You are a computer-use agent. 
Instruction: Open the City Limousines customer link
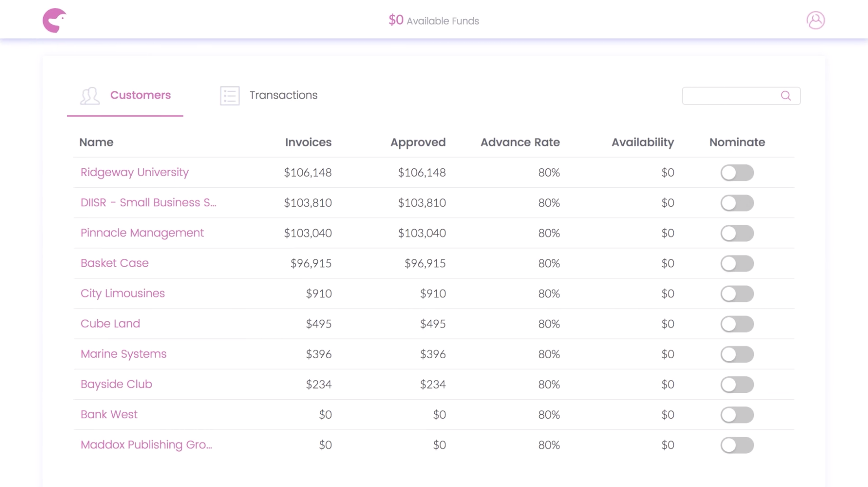click(x=122, y=294)
